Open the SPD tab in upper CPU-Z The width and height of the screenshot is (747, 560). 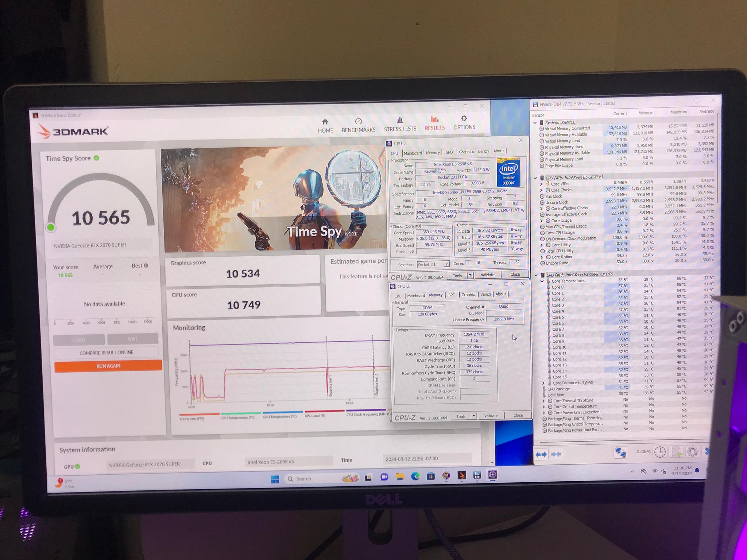coord(449,152)
